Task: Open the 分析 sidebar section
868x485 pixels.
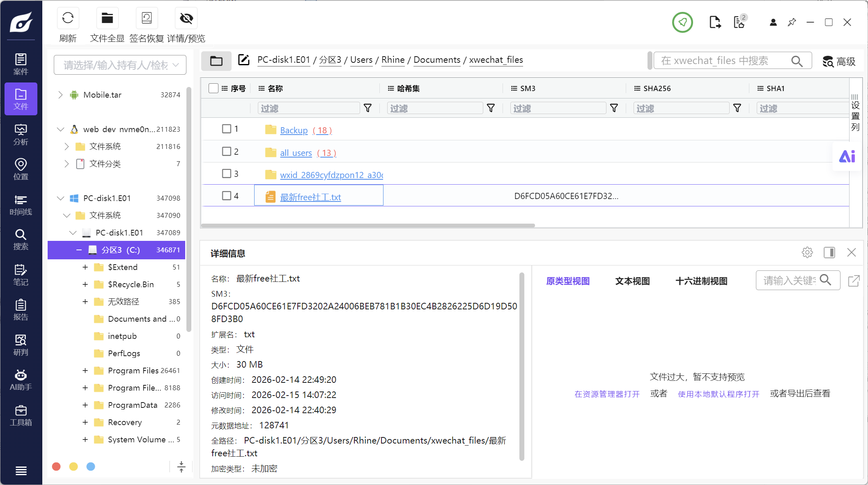Action: point(21,135)
